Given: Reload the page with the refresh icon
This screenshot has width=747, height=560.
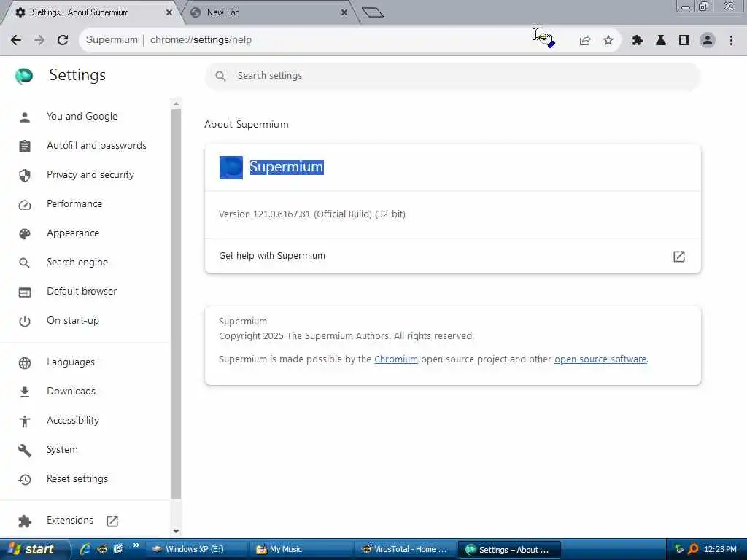Looking at the screenshot, I should coord(63,40).
